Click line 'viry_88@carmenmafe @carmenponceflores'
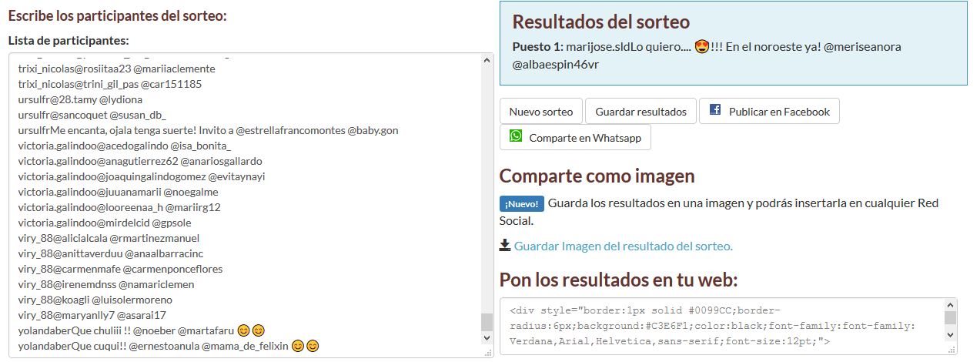 click(x=120, y=269)
